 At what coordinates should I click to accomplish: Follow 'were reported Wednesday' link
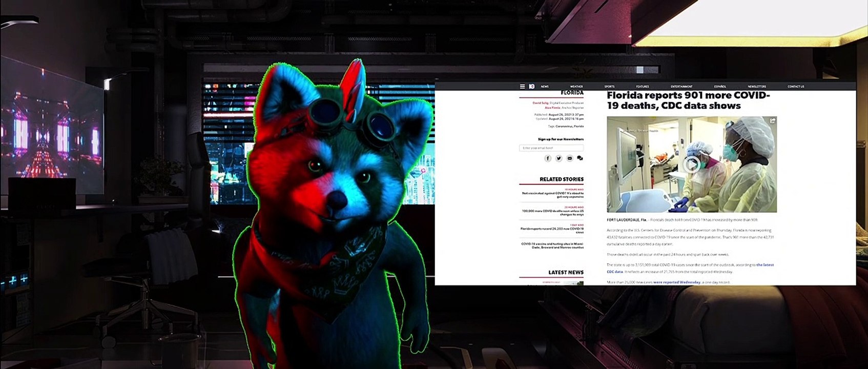click(677, 282)
